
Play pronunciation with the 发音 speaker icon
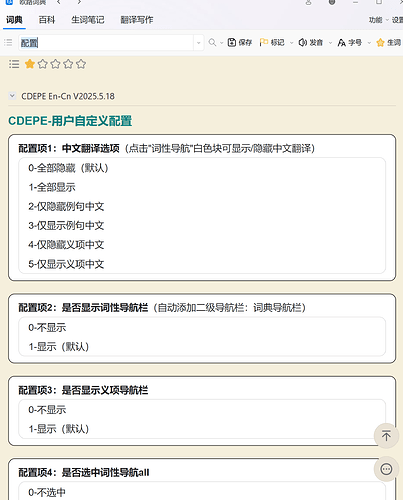coord(302,42)
